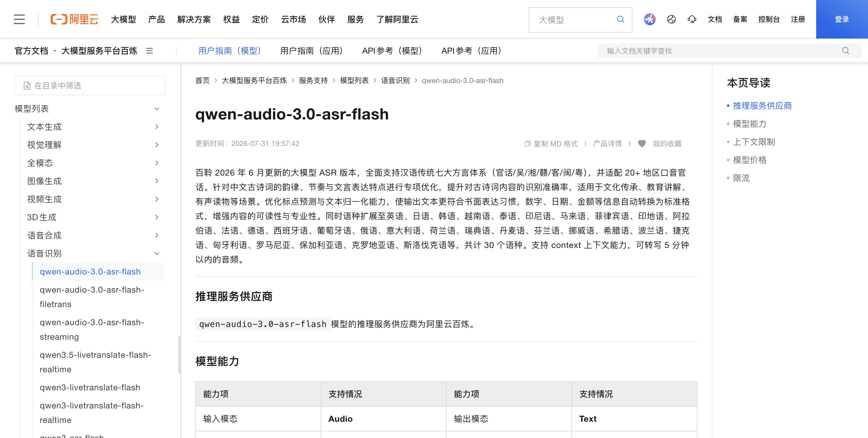Open the 解决方案 top menu

194,20
